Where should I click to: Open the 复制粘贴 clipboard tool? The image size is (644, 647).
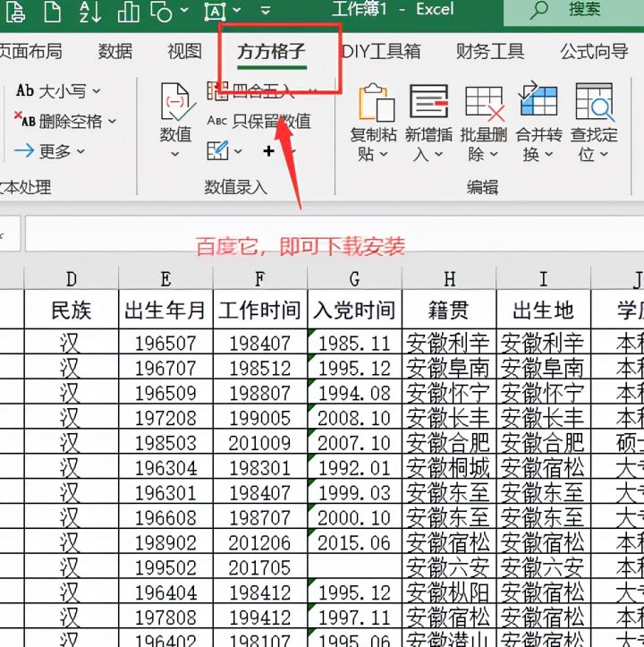(x=373, y=122)
